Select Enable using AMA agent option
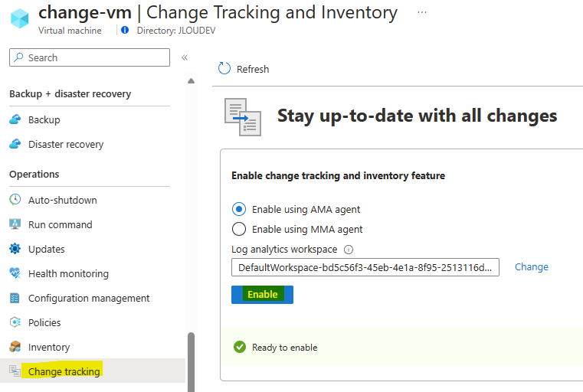Screen dimensions: 583x392 (239, 209)
